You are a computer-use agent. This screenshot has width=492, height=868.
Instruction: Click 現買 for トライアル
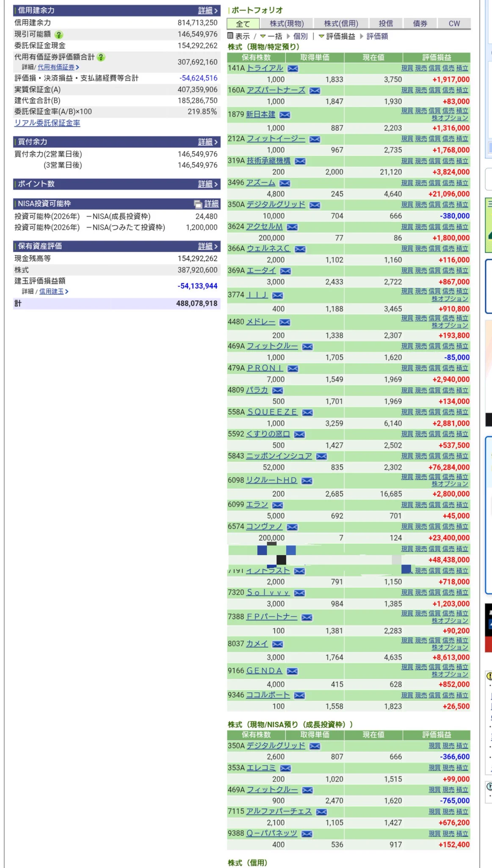407,68
